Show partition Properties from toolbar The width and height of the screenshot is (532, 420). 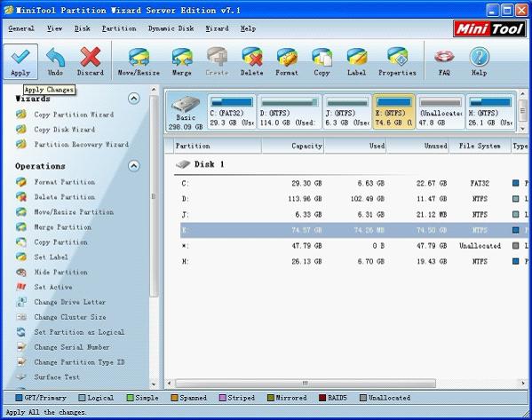coord(397,62)
